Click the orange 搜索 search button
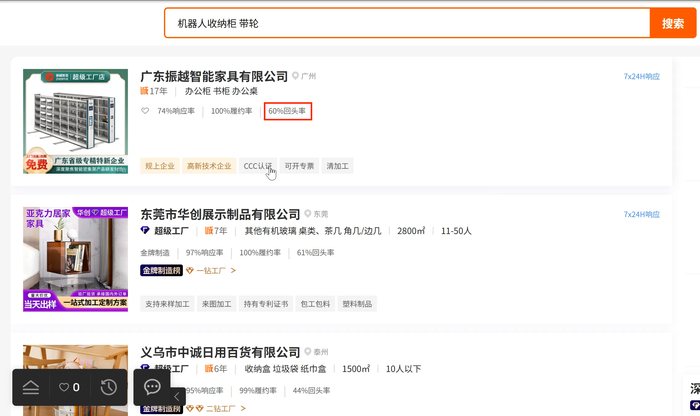This screenshot has width=700, height=416. pyautogui.click(x=672, y=23)
